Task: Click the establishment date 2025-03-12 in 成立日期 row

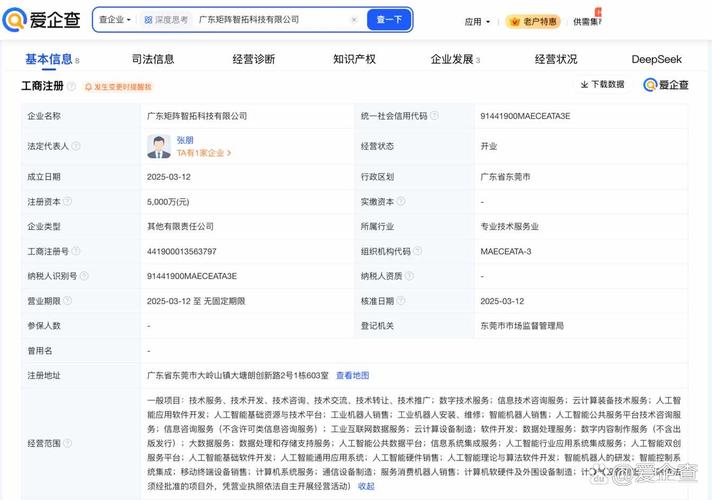Action: click(x=168, y=177)
